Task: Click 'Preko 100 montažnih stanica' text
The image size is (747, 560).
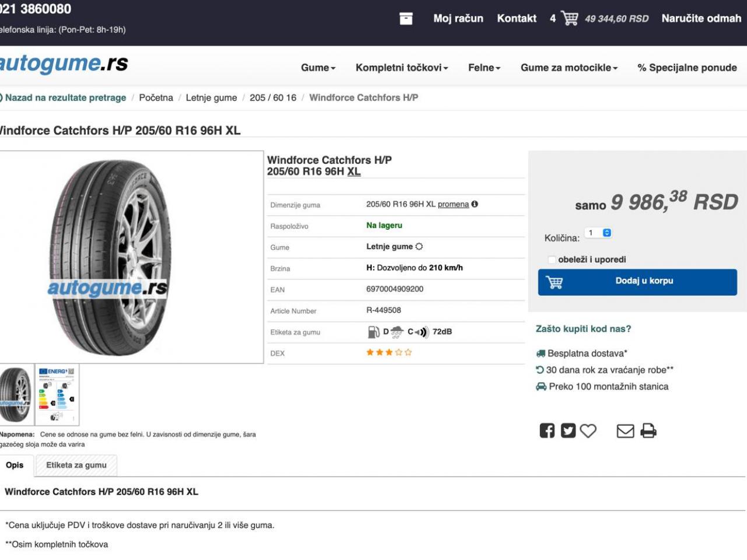Action: coord(609,386)
